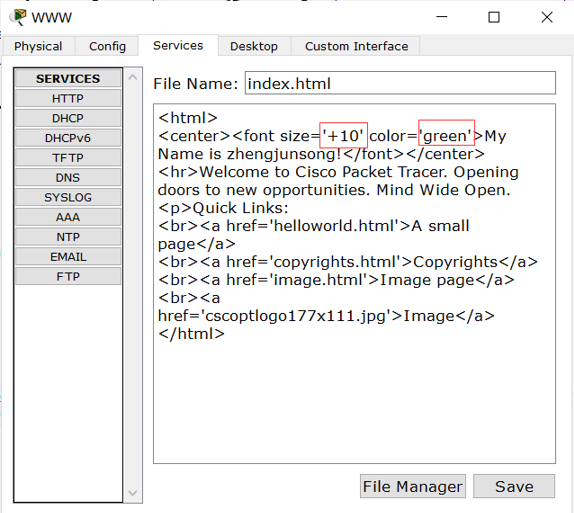Click the 'image.html' link line in code
Image resolution: width=574 pixels, height=513 pixels.
pyautogui.click(x=336, y=280)
